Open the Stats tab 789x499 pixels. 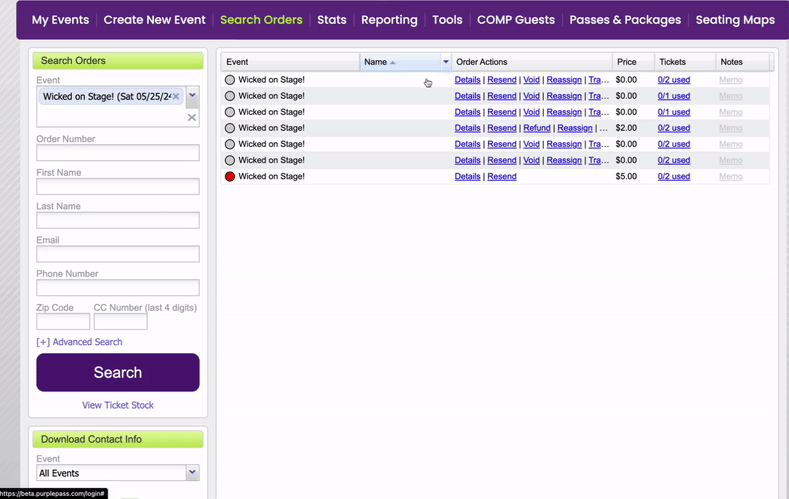click(x=332, y=20)
